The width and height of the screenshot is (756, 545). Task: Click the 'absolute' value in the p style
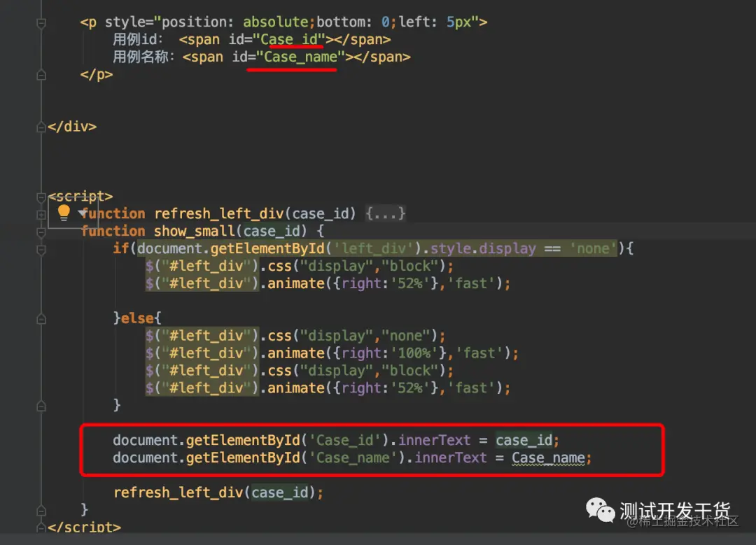[x=275, y=22]
